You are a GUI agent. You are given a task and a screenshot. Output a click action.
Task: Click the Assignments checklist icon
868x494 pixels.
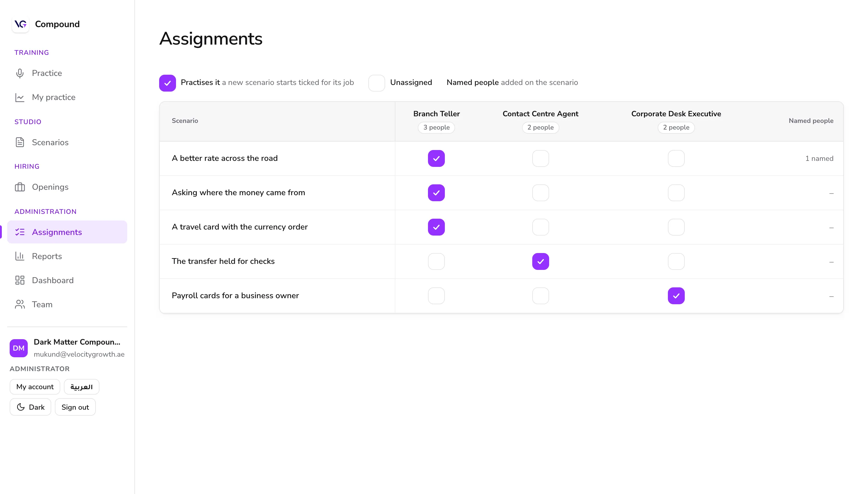click(20, 232)
